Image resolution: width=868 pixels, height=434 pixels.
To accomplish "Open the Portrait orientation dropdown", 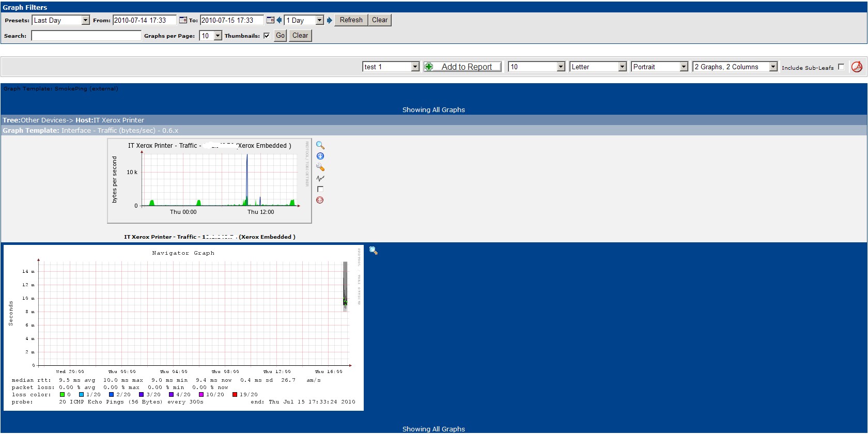I will pyautogui.click(x=660, y=67).
